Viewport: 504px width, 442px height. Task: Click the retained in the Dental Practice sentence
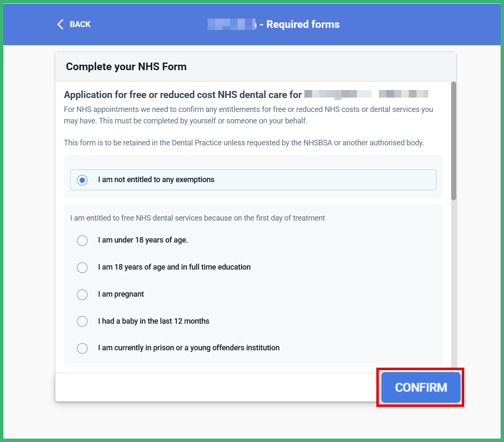point(244,143)
